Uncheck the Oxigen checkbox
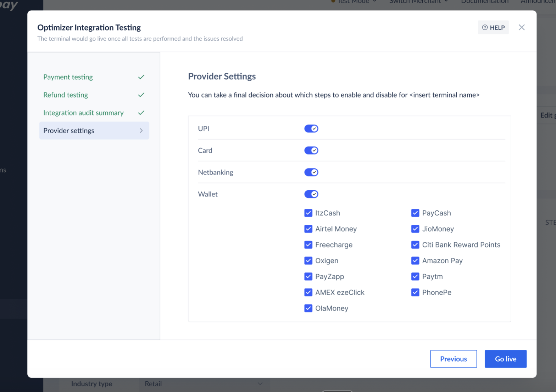Image resolution: width=556 pixels, height=392 pixels. coord(308,261)
